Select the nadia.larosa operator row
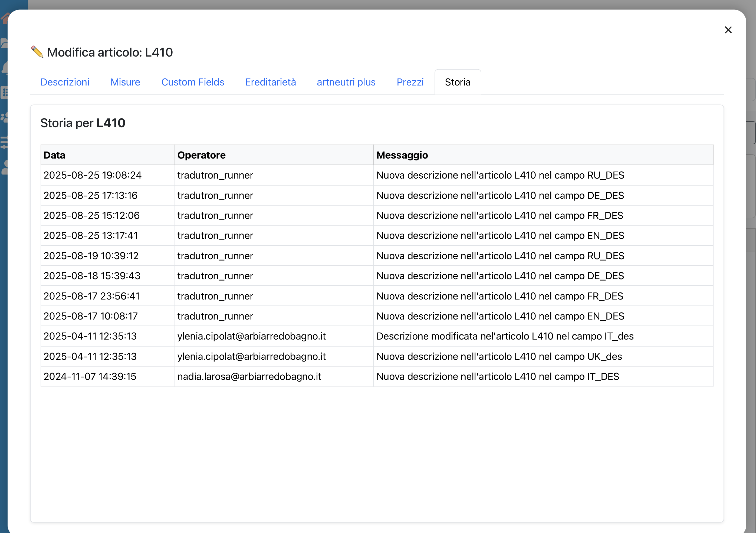 point(249,376)
